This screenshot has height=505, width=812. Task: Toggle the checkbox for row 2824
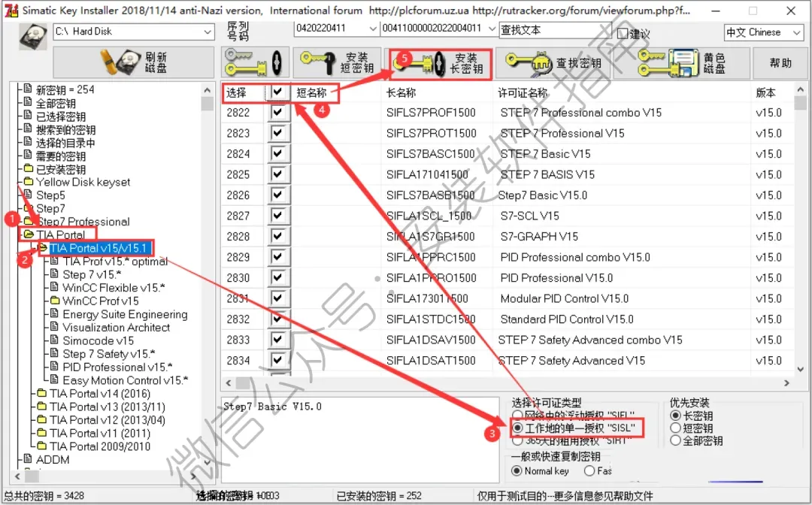(277, 153)
